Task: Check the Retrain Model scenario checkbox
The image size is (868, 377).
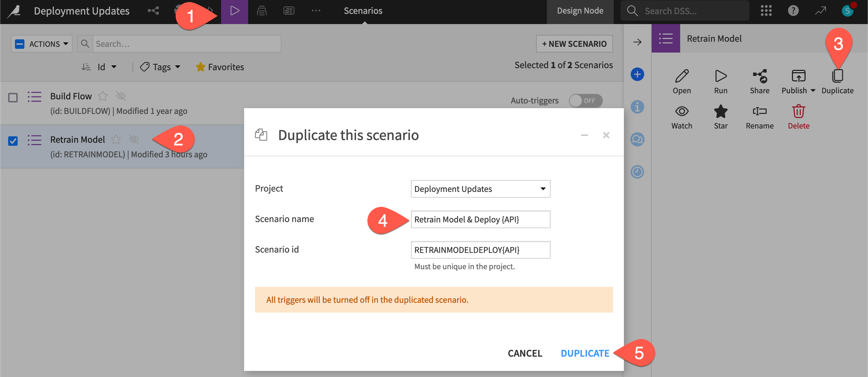Action: [x=12, y=140]
